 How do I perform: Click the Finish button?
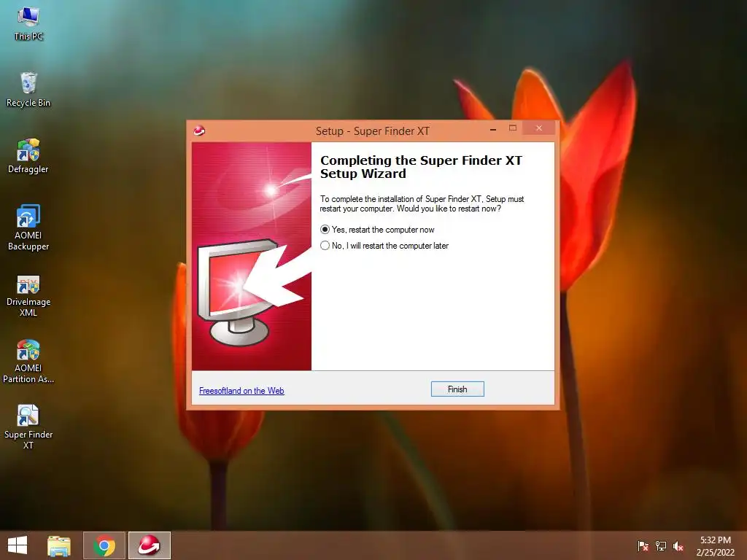pyautogui.click(x=457, y=389)
